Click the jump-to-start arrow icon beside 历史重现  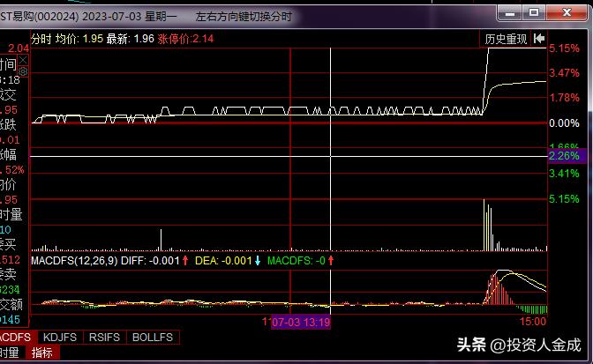coord(539,39)
